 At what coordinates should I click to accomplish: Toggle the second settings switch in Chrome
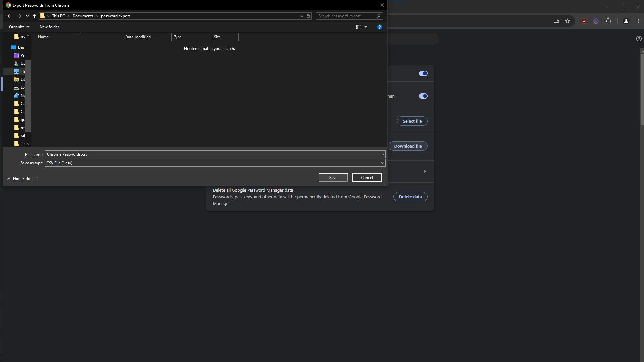coord(423,96)
